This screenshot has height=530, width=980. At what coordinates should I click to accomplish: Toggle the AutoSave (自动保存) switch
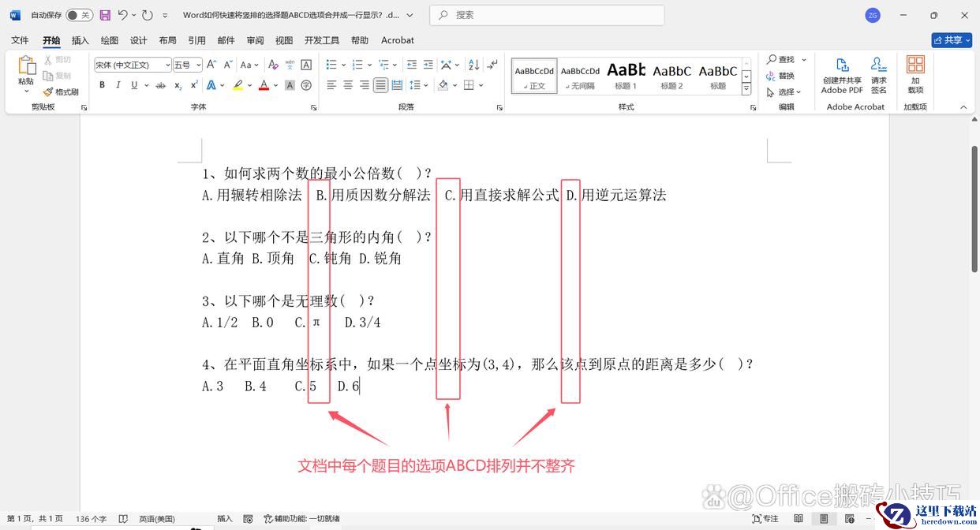coord(79,15)
